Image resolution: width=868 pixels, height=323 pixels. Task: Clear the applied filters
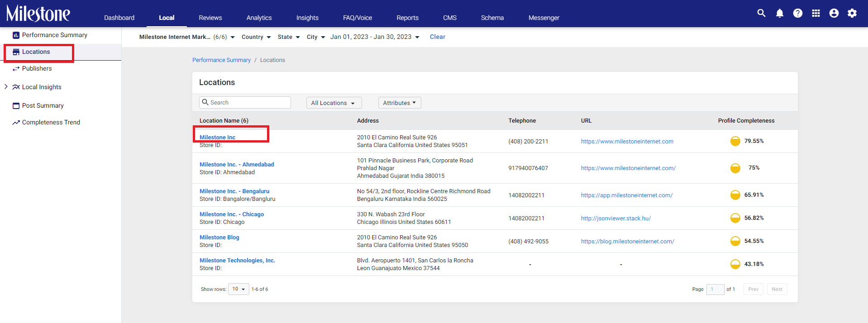(438, 37)
